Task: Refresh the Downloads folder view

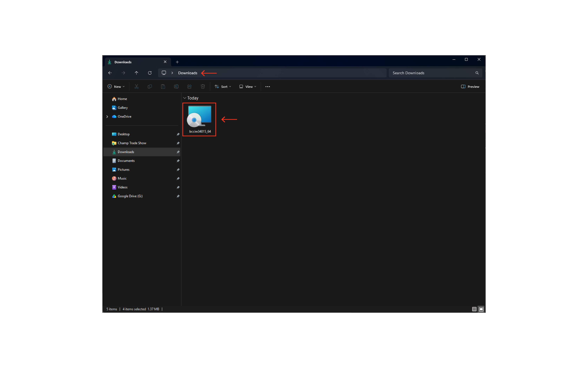Action: (150, 73)
